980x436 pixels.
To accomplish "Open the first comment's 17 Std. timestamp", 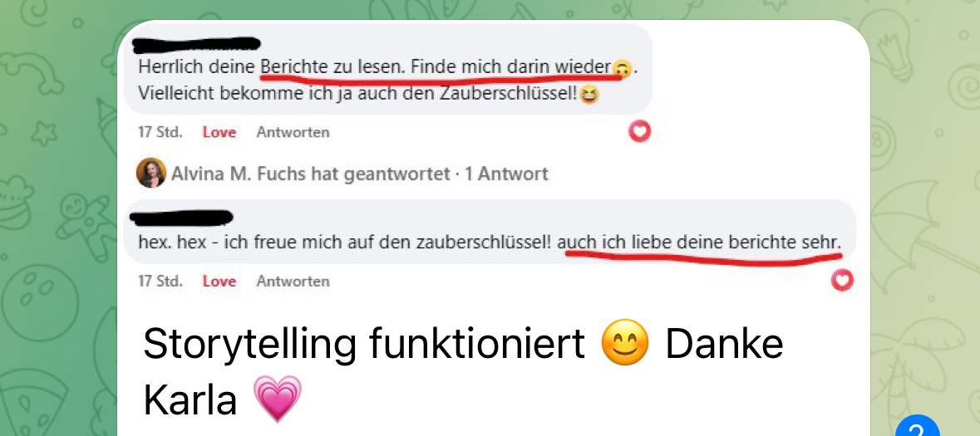I will 160,132.
